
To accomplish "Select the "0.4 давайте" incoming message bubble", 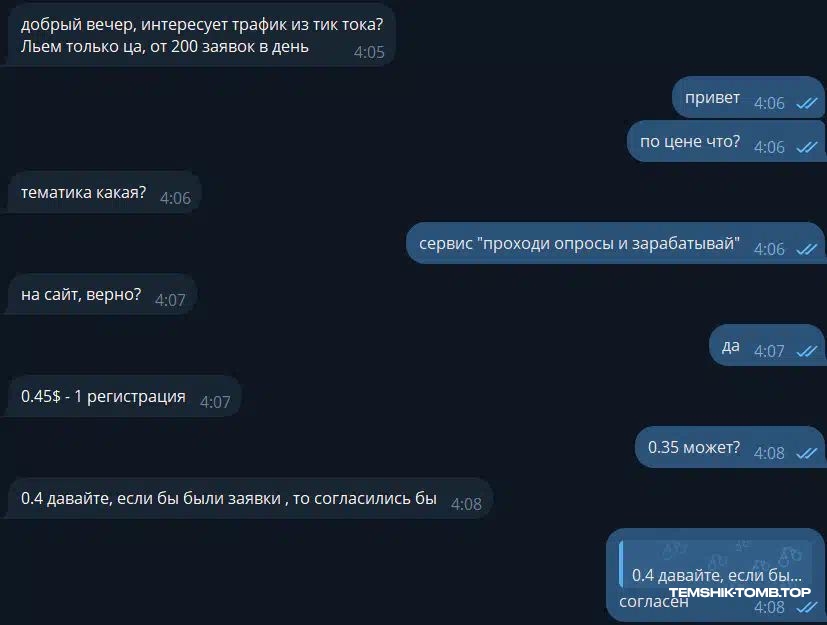I will pos(249,498).
